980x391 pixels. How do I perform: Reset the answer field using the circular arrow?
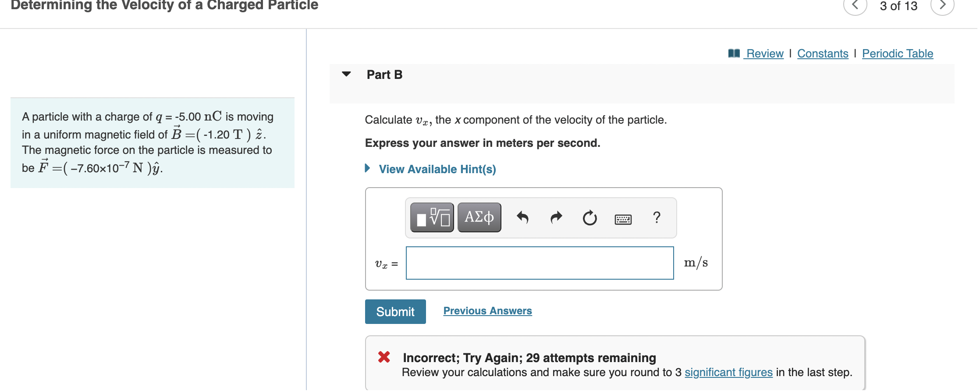click(x=589, y=217)
